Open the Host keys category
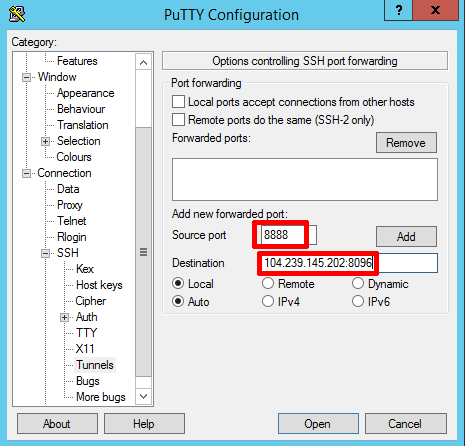Screen dimensions: 465x446 pos(99,285)
